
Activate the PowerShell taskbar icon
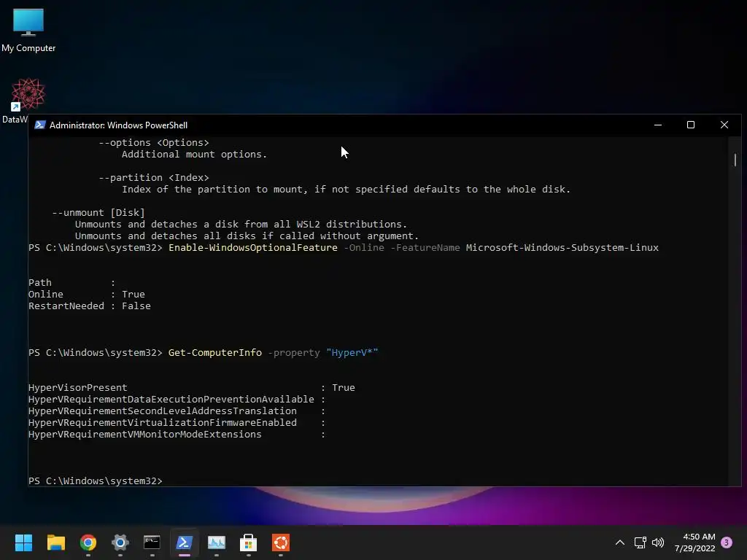click(185, 542)
